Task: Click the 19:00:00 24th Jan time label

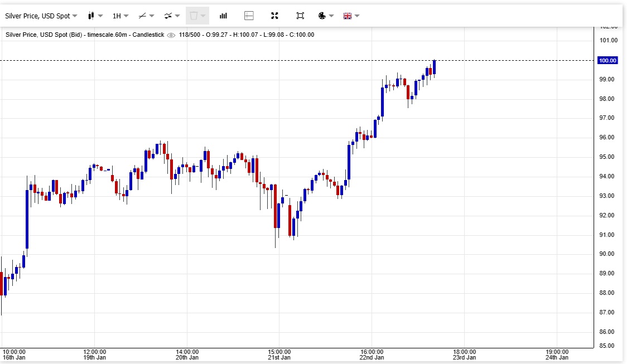Action: (x=557, y=355)
